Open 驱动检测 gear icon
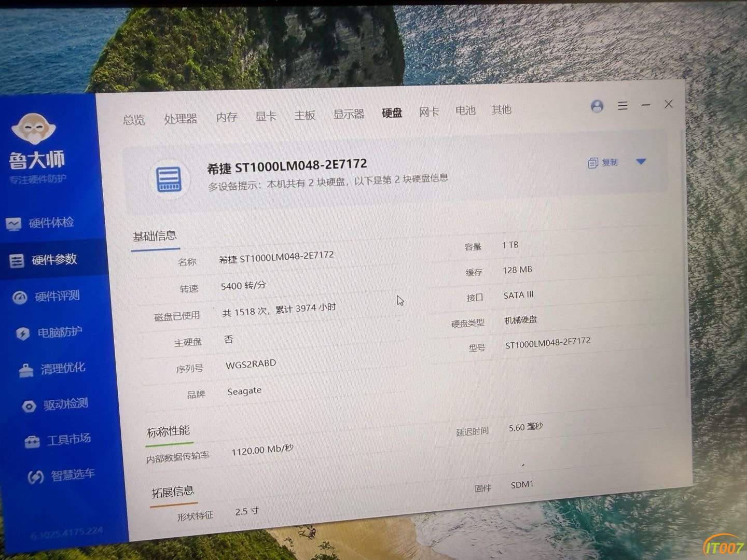Image resolution: width=747 pixels, height=560 pixels. [x=29, y=405]
